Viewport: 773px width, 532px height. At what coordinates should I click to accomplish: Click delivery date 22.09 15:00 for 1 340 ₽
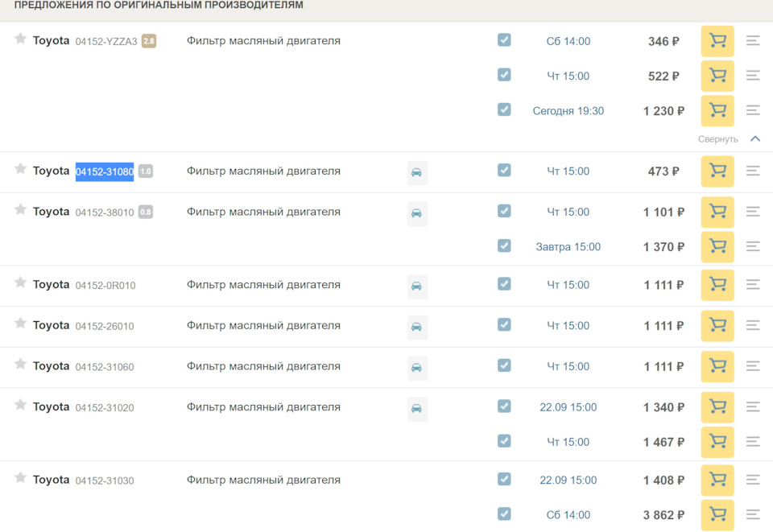coord(568,407)
